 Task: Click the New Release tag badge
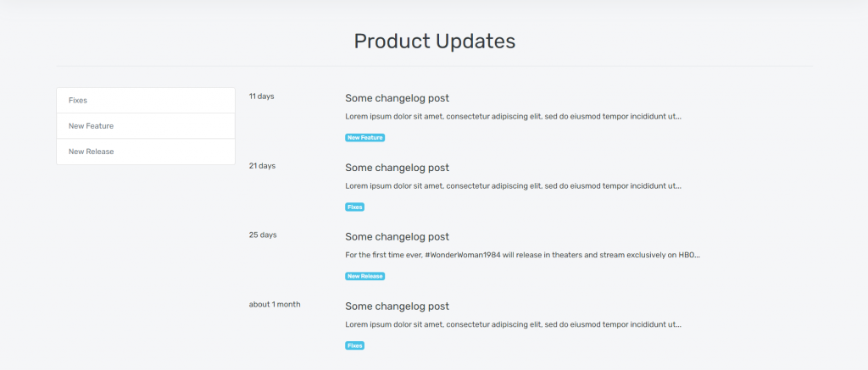click(364, 276)
